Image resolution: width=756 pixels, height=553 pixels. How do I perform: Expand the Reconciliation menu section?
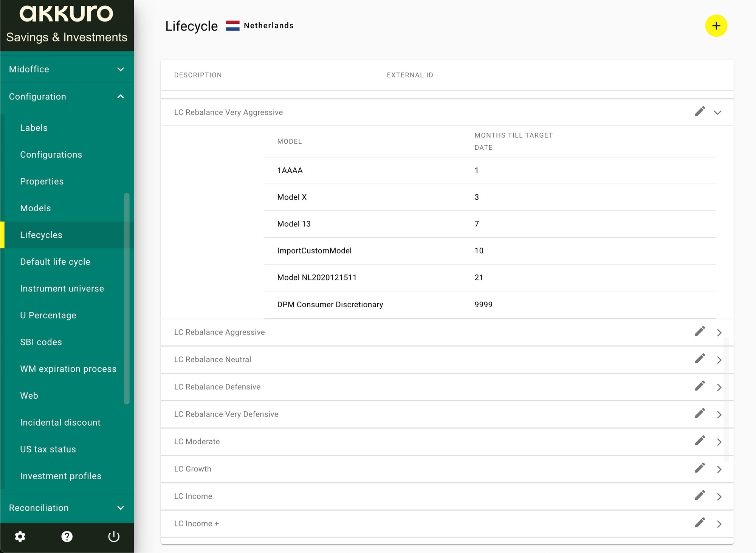tap(67, 508)
